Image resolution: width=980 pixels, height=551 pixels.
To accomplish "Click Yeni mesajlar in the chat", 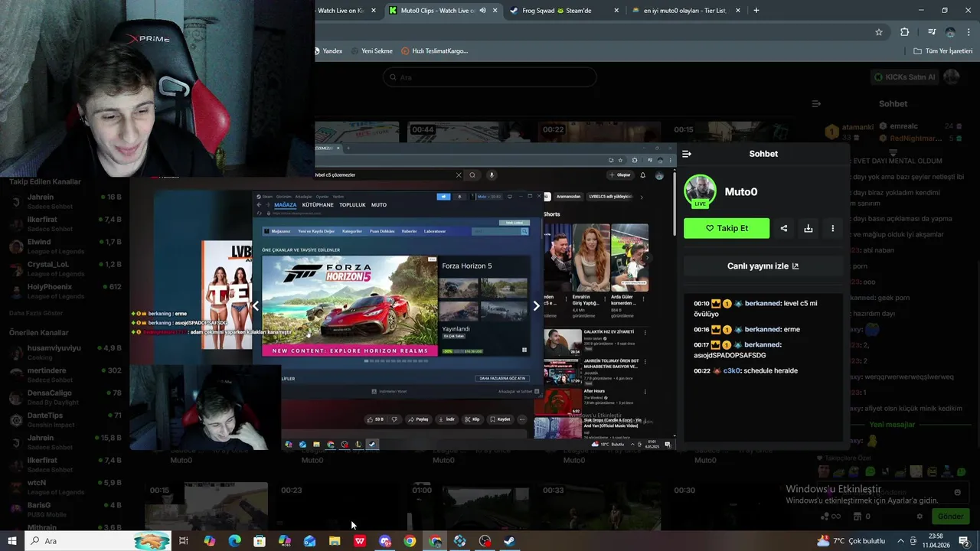I will (x=892, y=425).
